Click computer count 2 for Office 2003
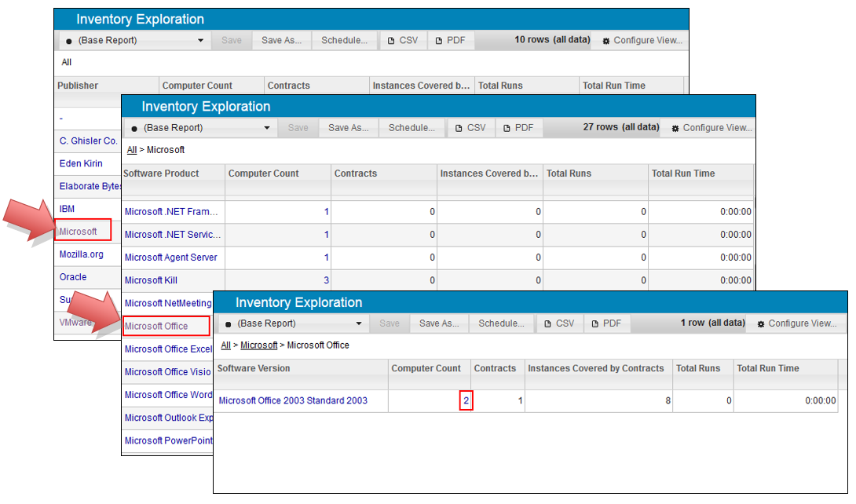 pos(466,401)
